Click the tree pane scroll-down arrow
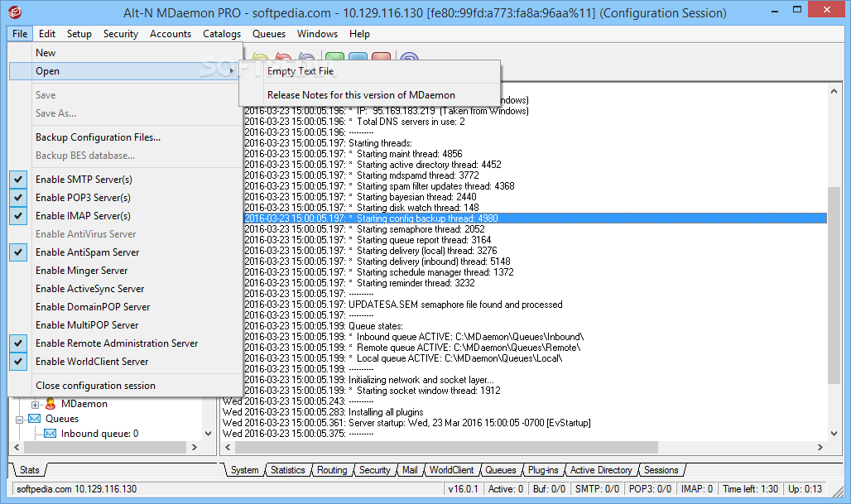 (208, 434)
